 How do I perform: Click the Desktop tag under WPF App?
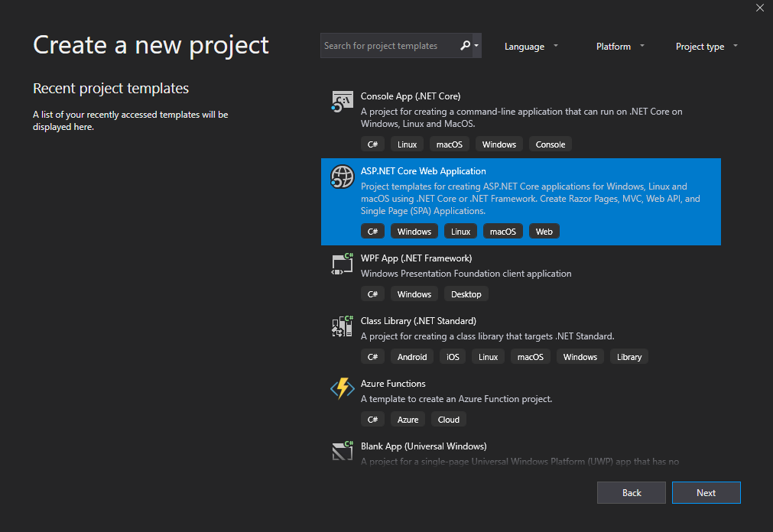click(466, 294)
